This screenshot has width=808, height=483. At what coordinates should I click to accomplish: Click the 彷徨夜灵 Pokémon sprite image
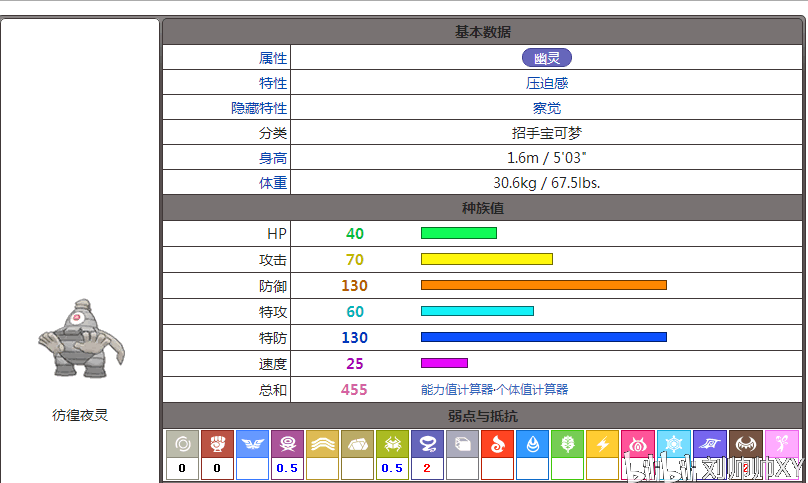point(81,339)
